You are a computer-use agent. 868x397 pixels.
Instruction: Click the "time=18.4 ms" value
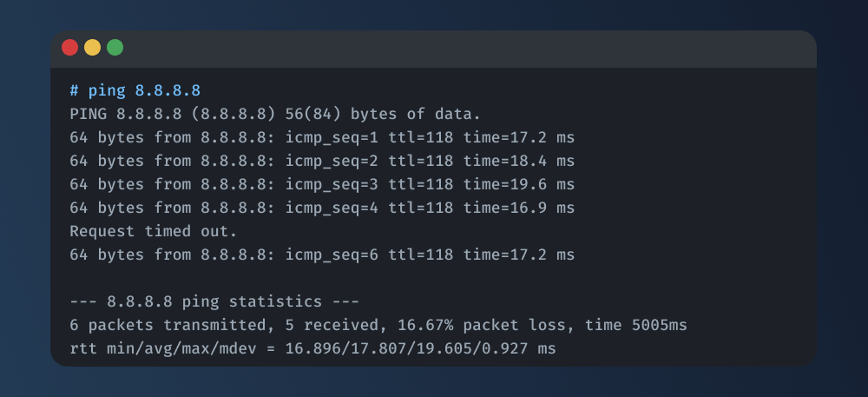(x=518, y=161)
